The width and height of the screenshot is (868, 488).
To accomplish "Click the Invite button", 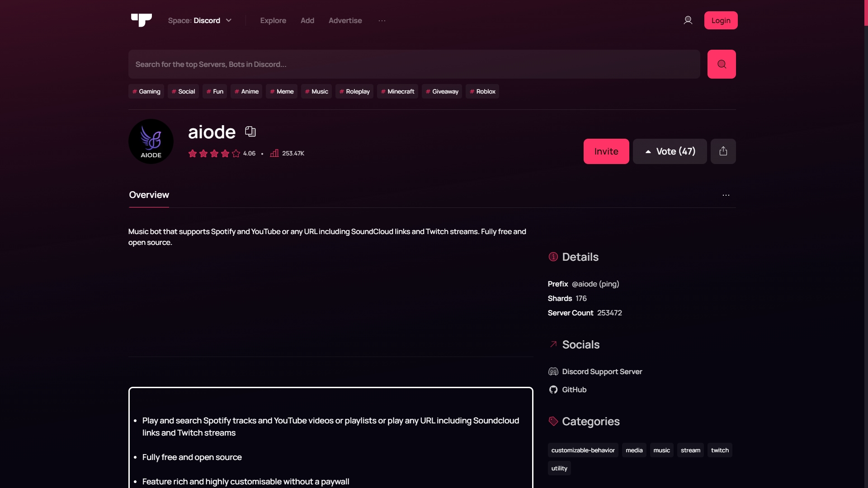I will pyautogui.click(x=606, y=151).
